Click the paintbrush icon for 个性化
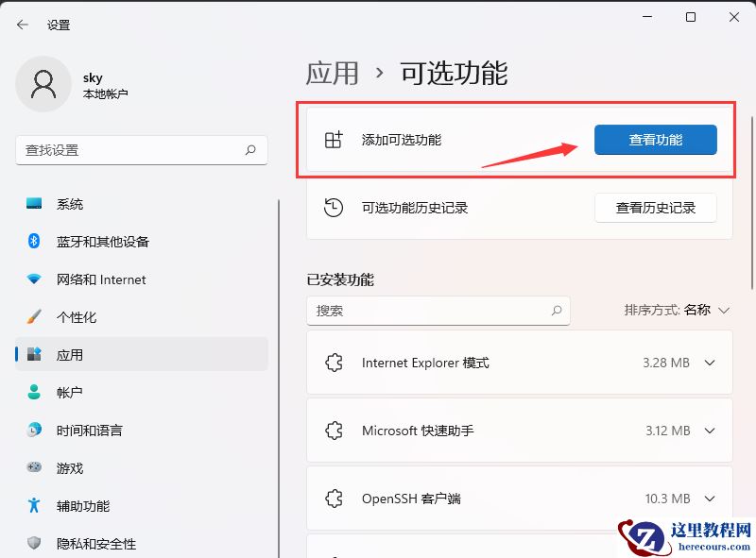756x558 pixels. click(x=34, y=317)
